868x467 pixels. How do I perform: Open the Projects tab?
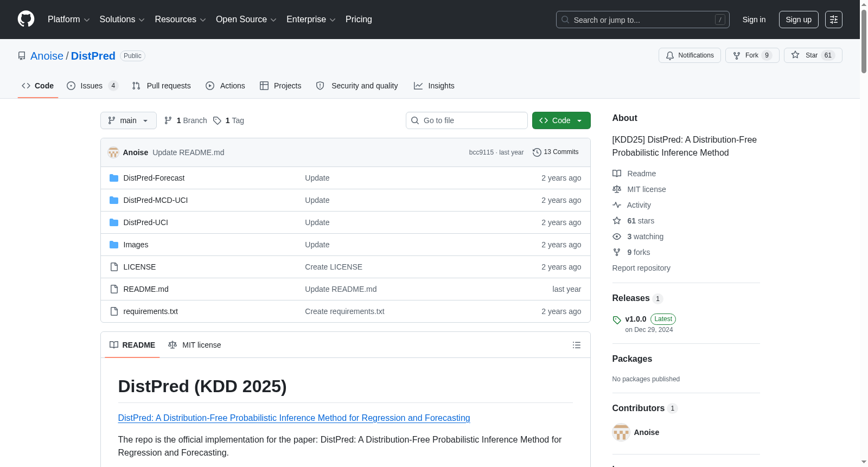(x=280, y=86)
